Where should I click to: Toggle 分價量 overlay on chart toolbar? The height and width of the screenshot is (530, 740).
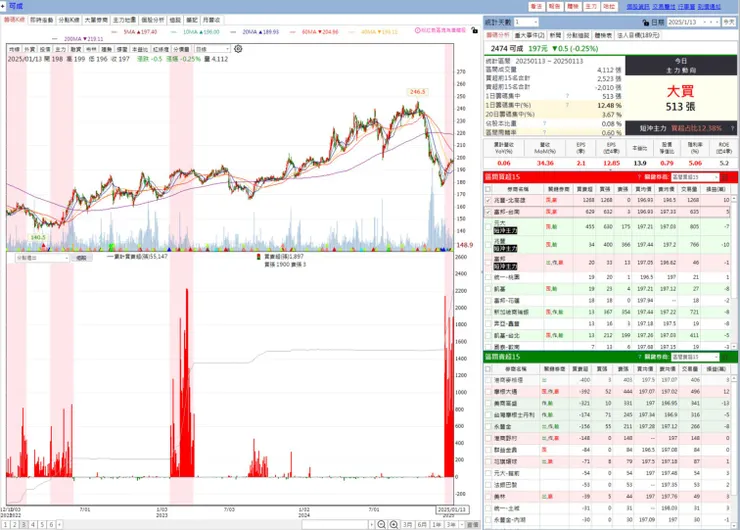click(x=181, y=49)
